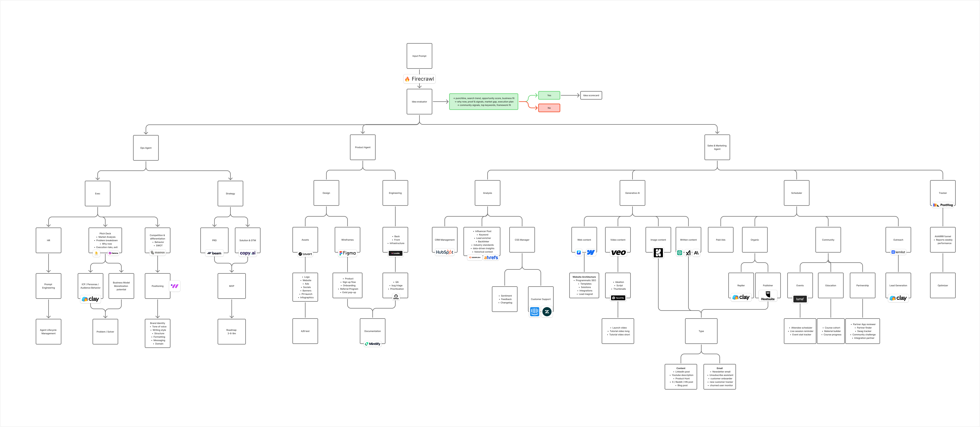Select the Figma logo under Wireframes

[347, 253]
